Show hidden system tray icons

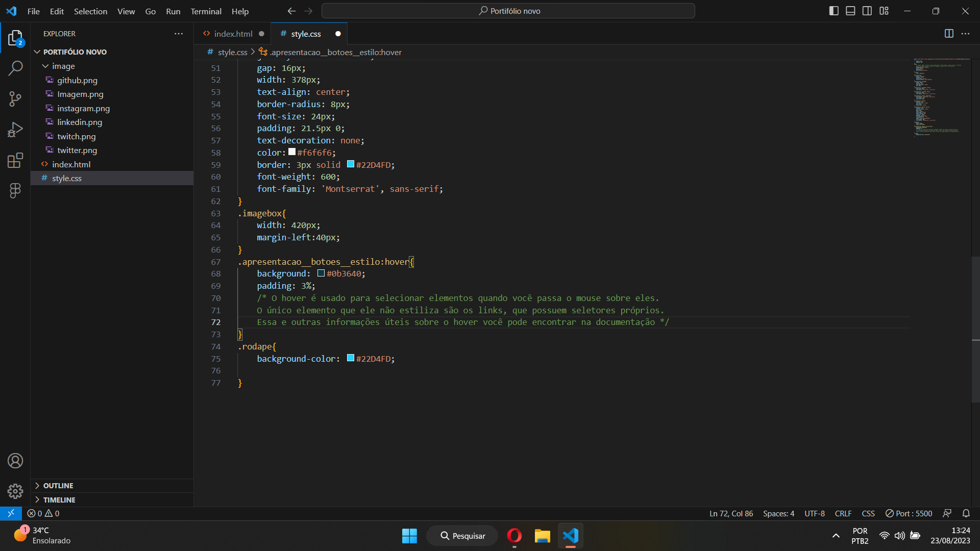[x=836, y=536]
